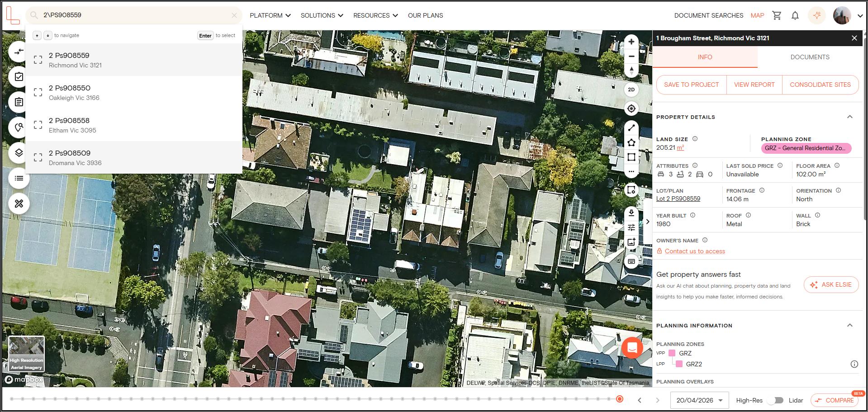Viewport: 868px width, 412px height.
Task: Zoom in on the map
Action: coord(631,42)
